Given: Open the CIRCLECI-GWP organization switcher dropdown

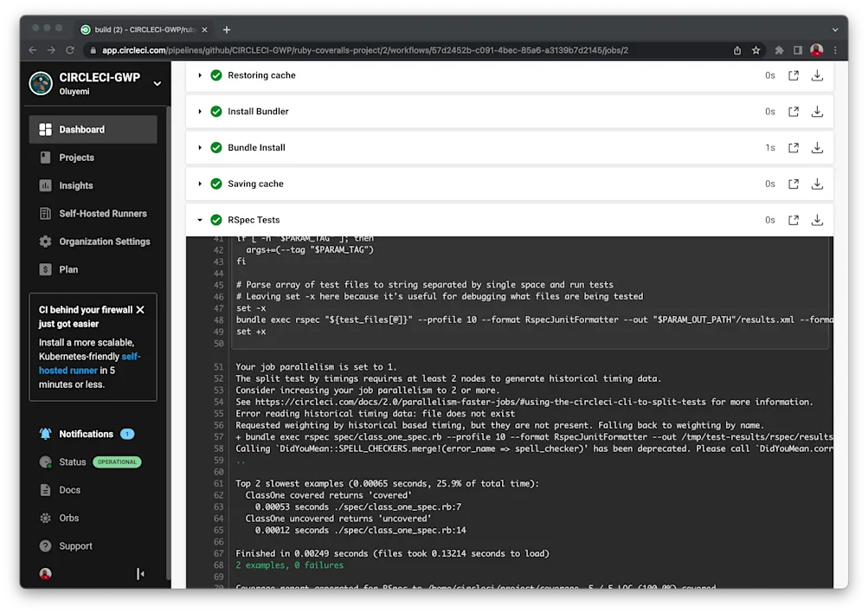Looking at the screenshot, I should coord(158,84).
